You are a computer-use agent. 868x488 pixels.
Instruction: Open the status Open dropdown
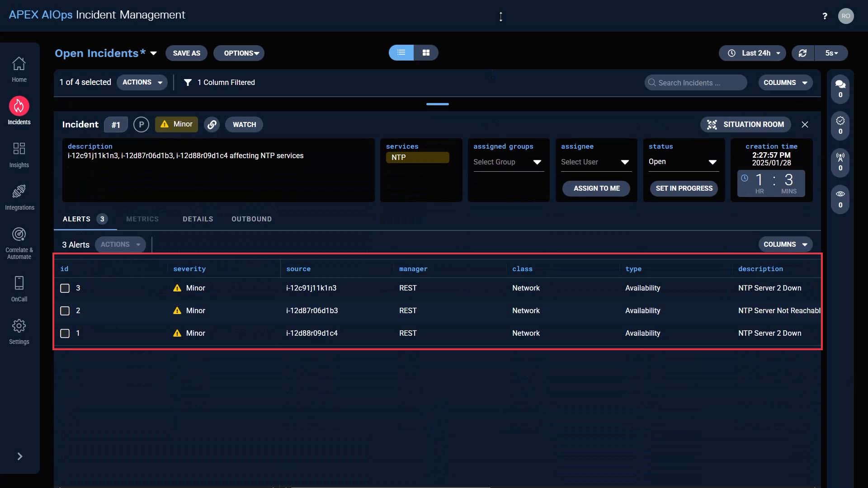click(683, 162)
